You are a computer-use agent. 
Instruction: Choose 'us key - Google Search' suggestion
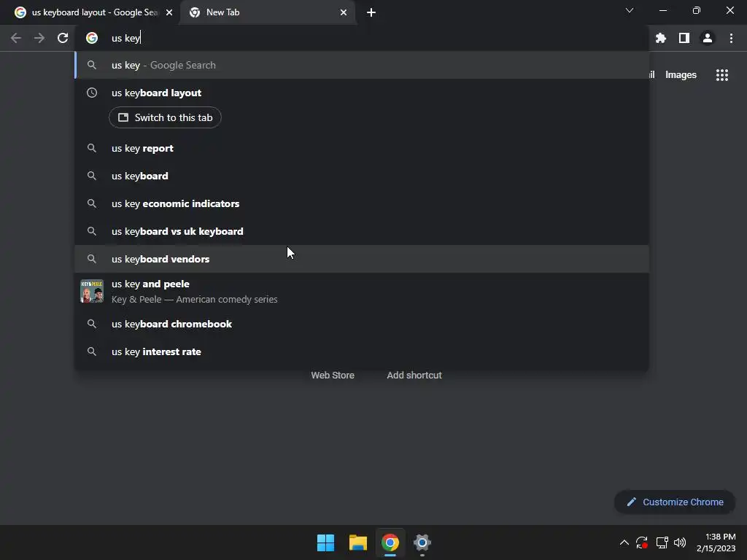point(362,65)
